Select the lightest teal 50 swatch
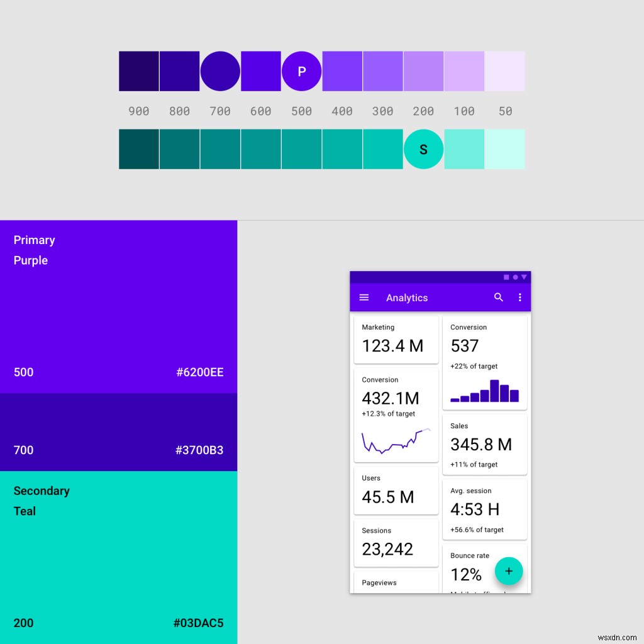The width and height of the screenshot is (644, 644). coord(505,149)
